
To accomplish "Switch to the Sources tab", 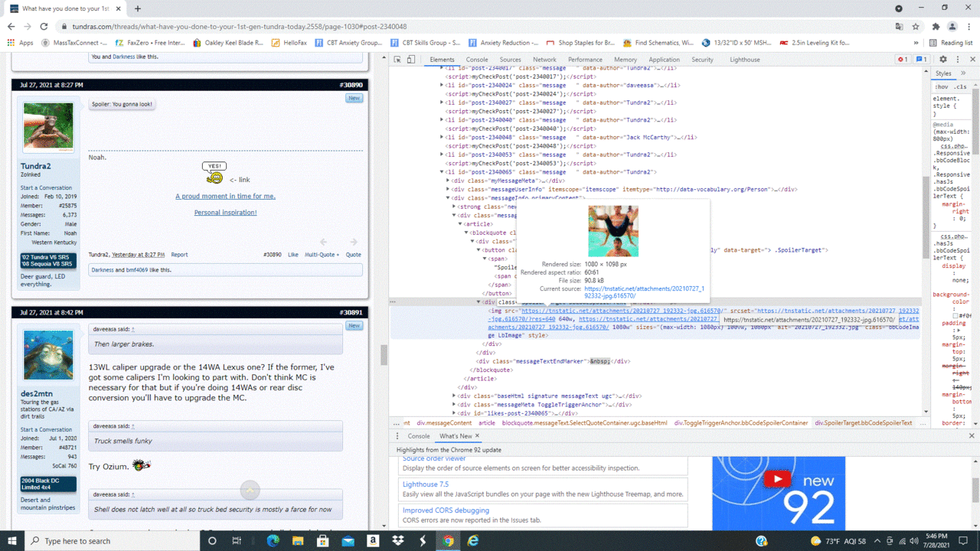I will point(510,60).
